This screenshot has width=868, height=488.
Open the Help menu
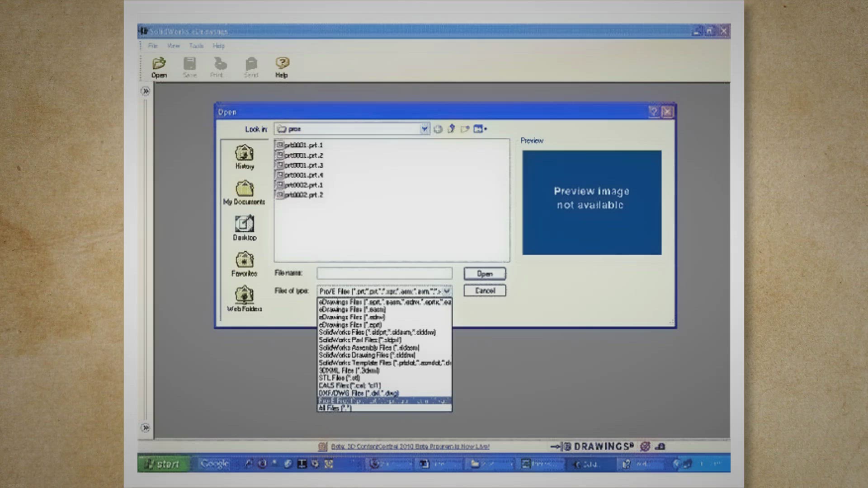(219, 46)
